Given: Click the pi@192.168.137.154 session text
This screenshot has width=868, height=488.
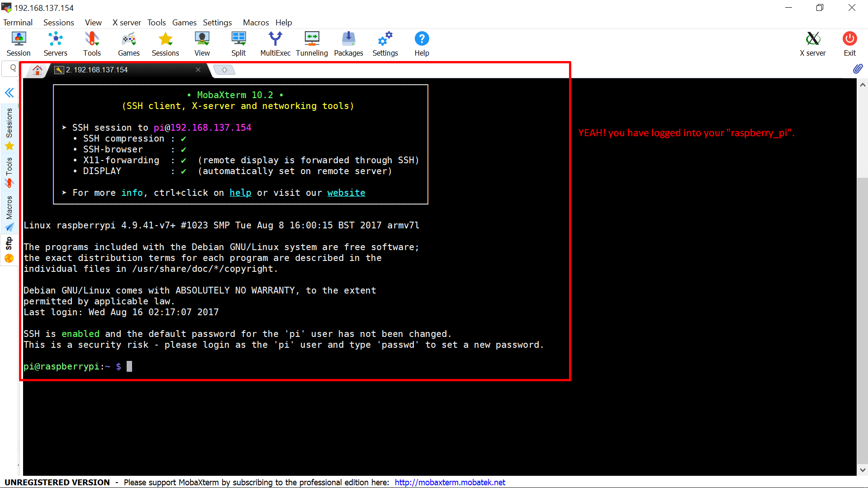Looking at the screenshot, I should coord(202,128).
